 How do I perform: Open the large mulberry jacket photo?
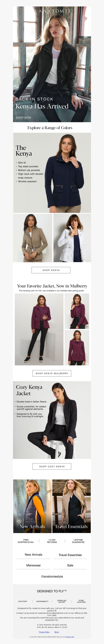39,329
